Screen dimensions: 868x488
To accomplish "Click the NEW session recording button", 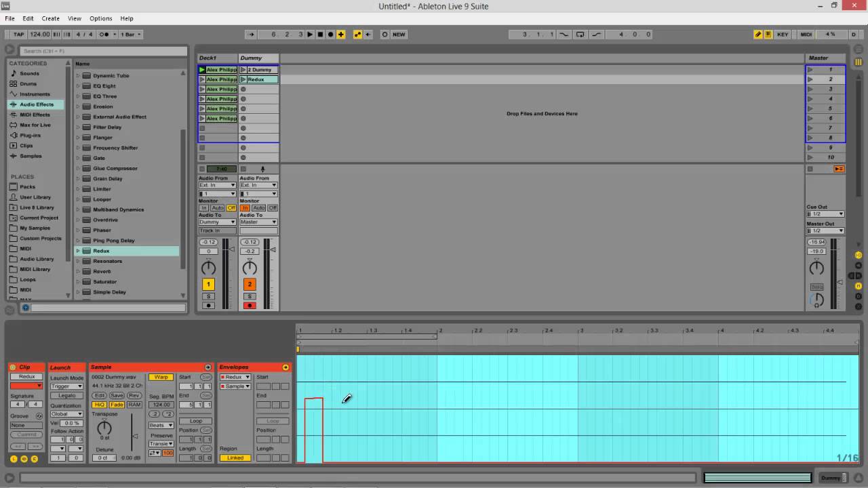I will [x=399, y=35].
